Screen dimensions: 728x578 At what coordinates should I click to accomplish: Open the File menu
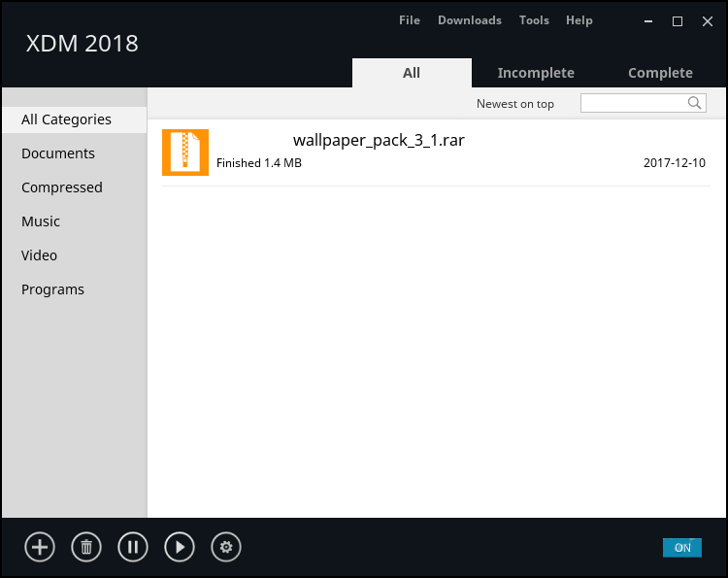click(x=410, y=20)
